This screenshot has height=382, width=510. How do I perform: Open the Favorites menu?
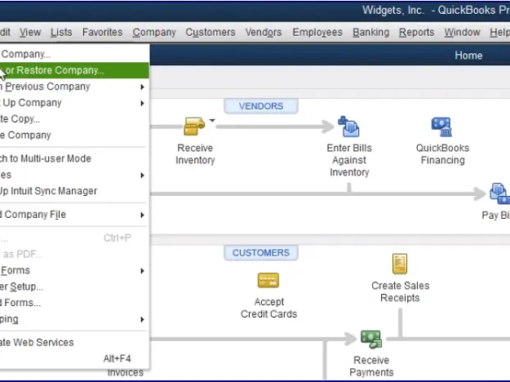click(x=102, y=32)
